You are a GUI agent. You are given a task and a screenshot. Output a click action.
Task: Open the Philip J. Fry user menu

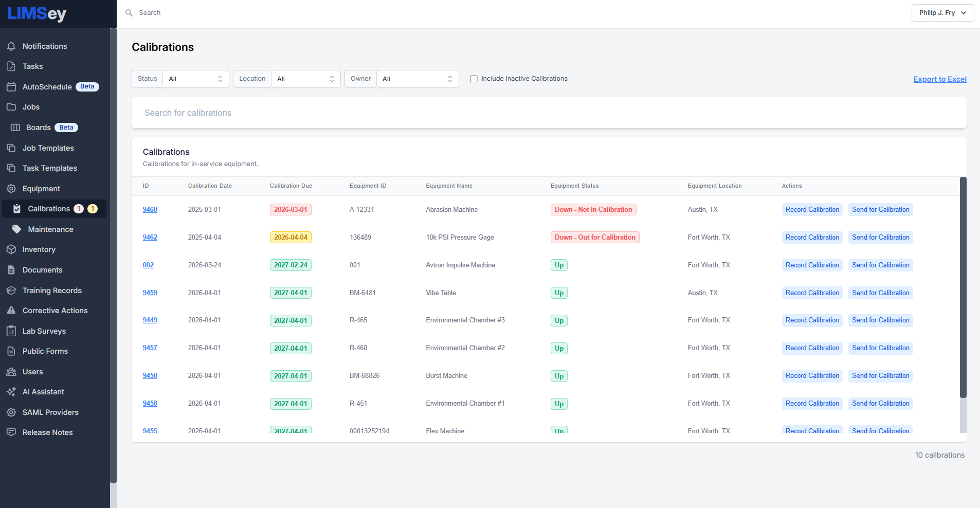(942, 13)
